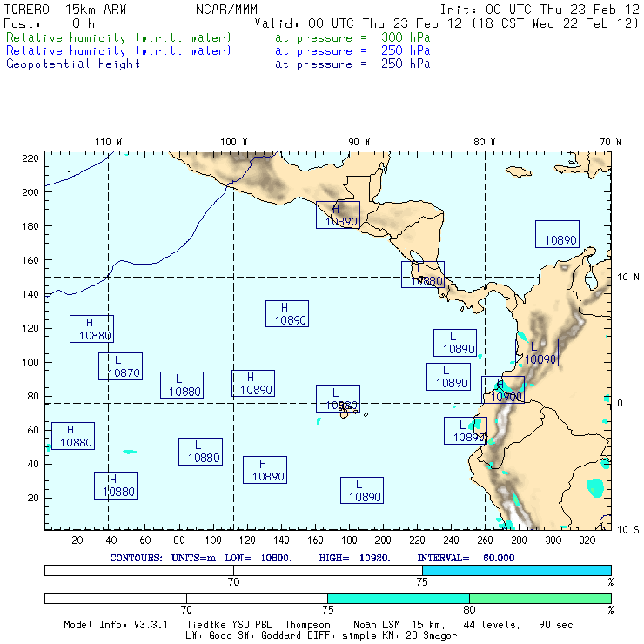Click the Jamaica island outline on the map
644x644 pixels.
coord(519,171)
